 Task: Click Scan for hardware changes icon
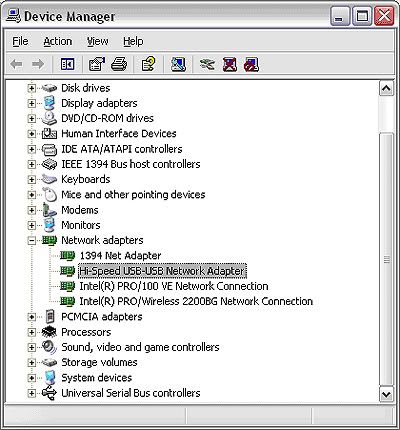(x=178, y=64)
